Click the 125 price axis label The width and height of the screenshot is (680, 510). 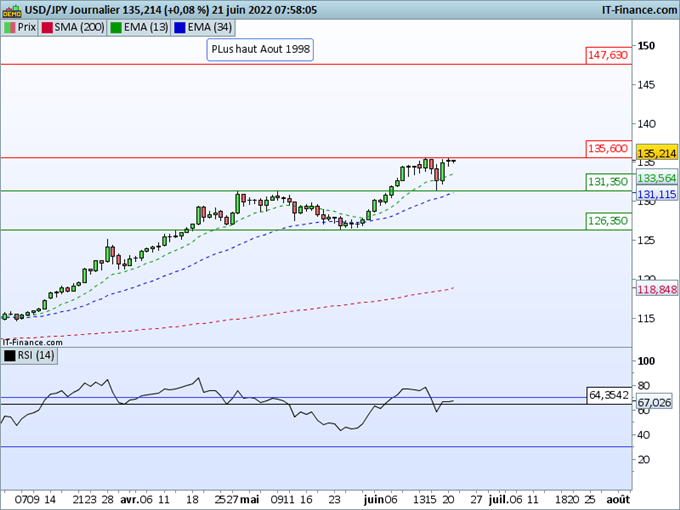pyautogui.click(x=646, y=240)
